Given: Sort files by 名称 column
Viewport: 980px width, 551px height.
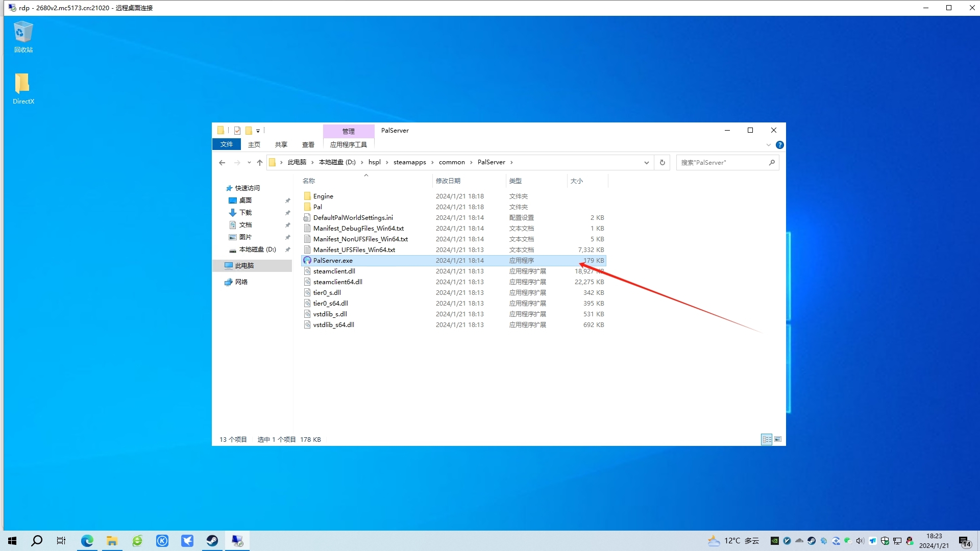Looking at the screenshot, I should 309,181.
